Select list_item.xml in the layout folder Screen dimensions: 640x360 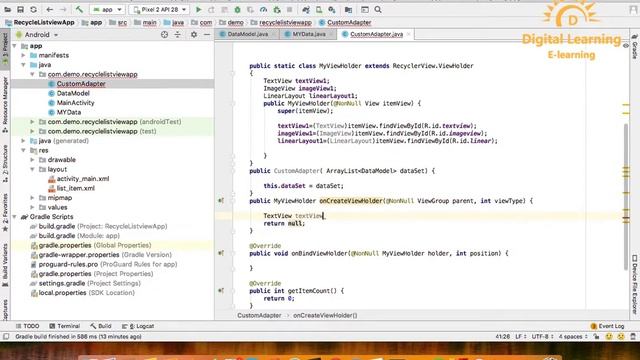76,188
